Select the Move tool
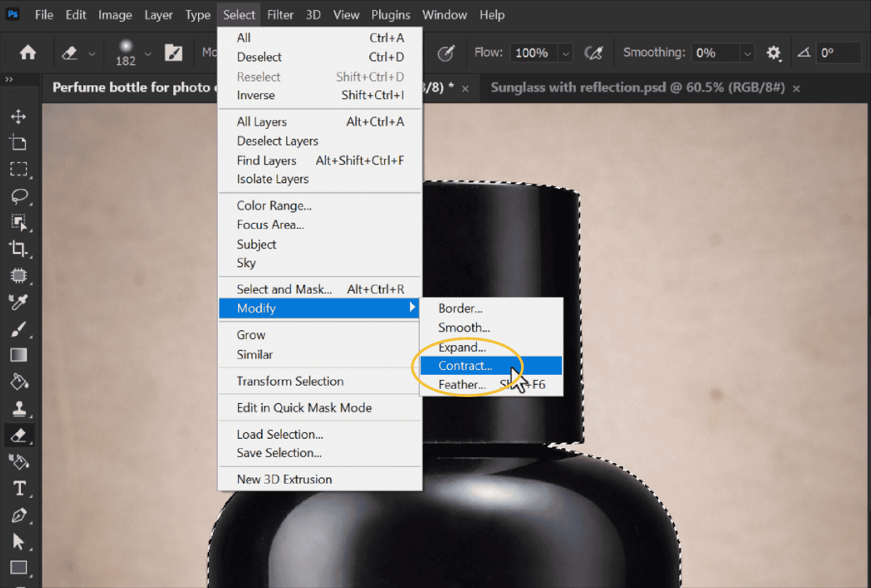 [x=18, y=117]
